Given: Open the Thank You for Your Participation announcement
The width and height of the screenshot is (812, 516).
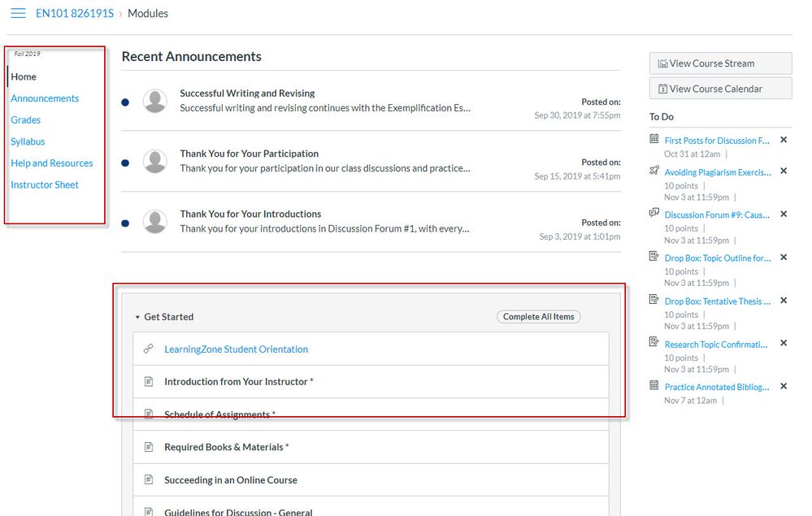Looking at the screenshot, I should click(249, 154).
